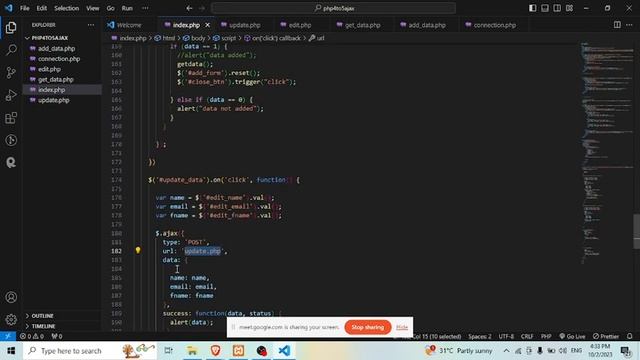Click the command center search box

(x=333, y=8)
